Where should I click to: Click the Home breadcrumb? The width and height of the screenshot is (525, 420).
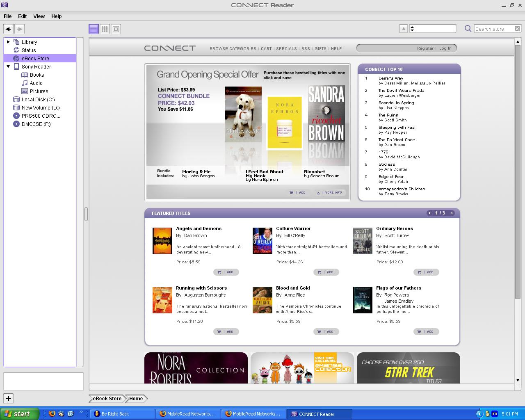pyautogui.click(x=136, y=398)
